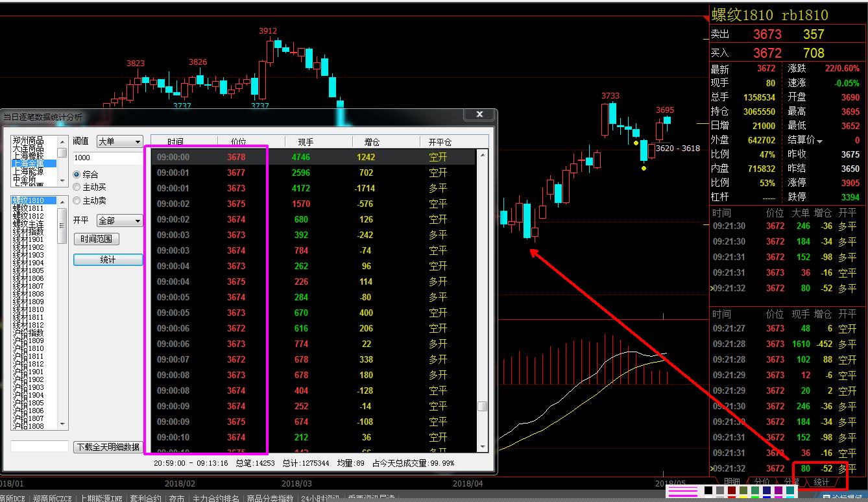Switch to the 分价 tab

tap(762, 483)
